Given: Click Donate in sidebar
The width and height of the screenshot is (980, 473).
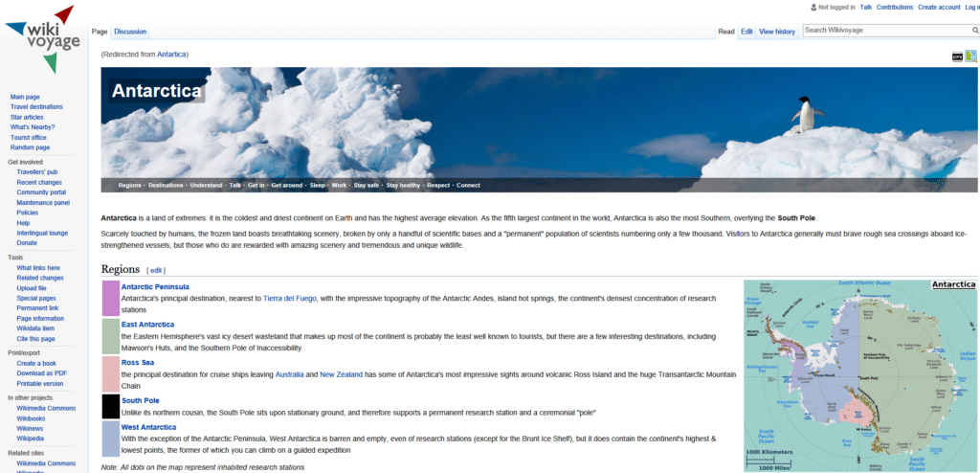Looking at the screenshot, I should tap(27, 243).
